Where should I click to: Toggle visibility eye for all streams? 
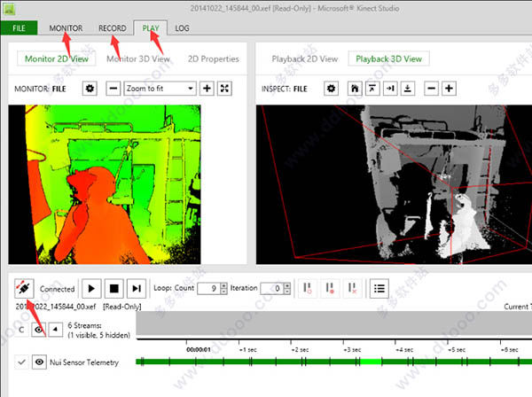tap(39, 330)
